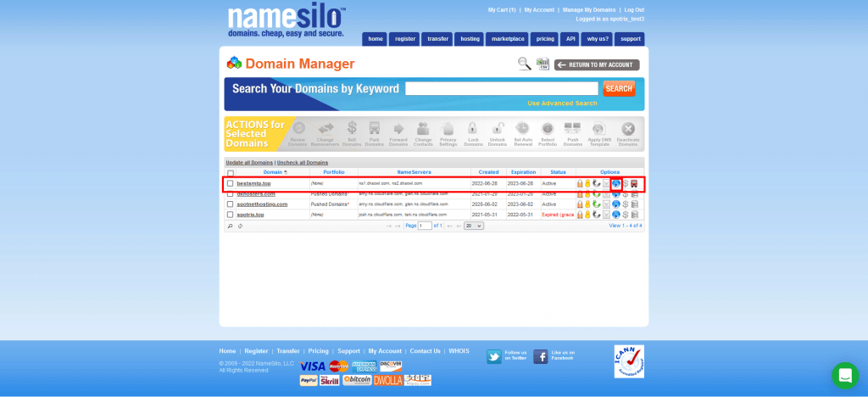Click the NameSilo logo
The height and width of the screenshot is (397, 868).
click(287, 21)
